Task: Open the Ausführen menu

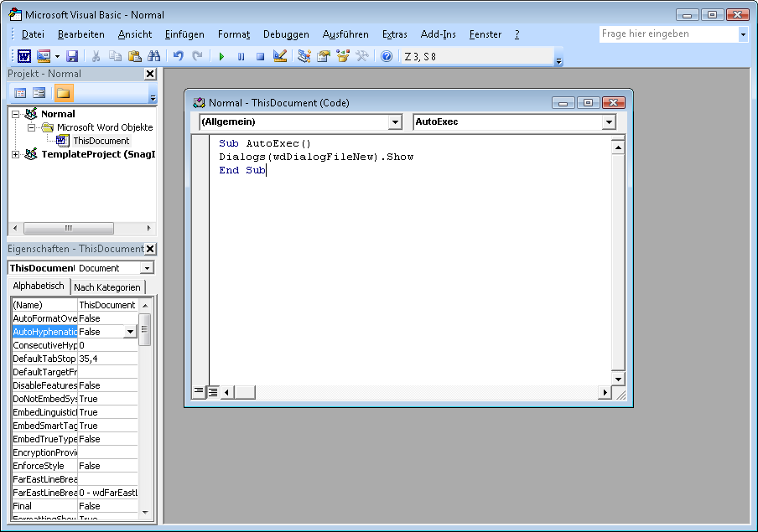Action: (x=345, y=34)
